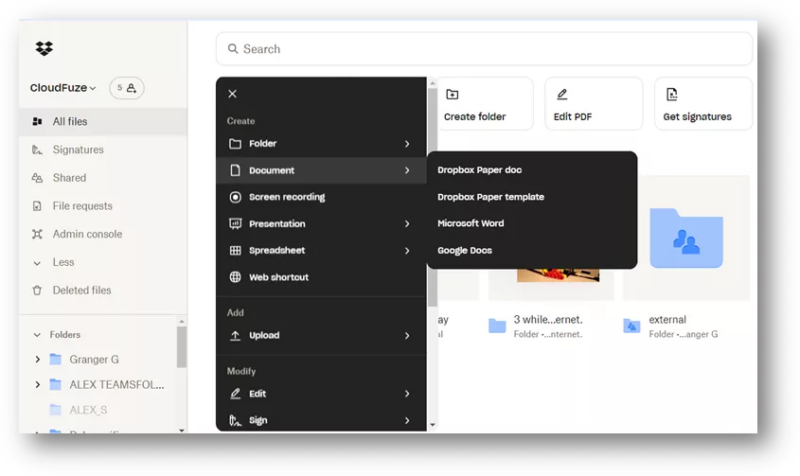Image resolution: width=800 pixels, height=476 pixels.
Task: Open the external shared folder thumbnail
Action: (686, 238)
